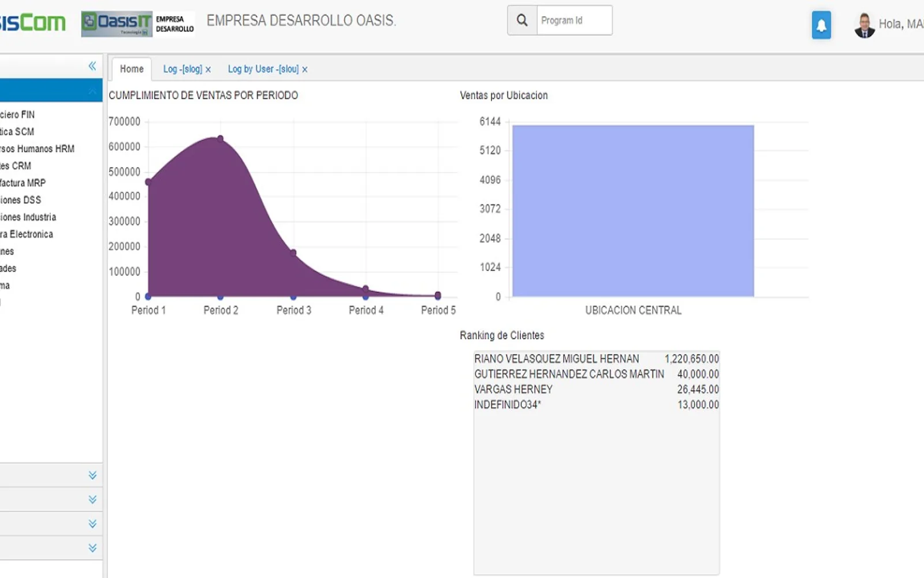Expand the bottom collapsed sidebar section

(92, 548)
